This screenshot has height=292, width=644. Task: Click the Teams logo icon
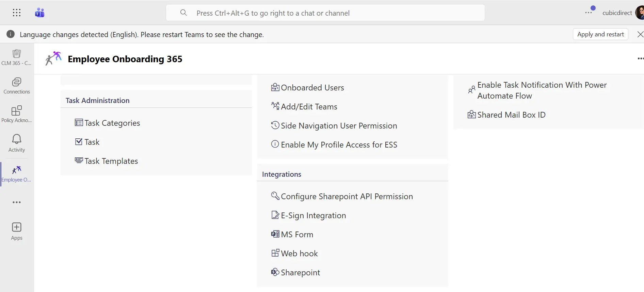[x=40, y=13]
